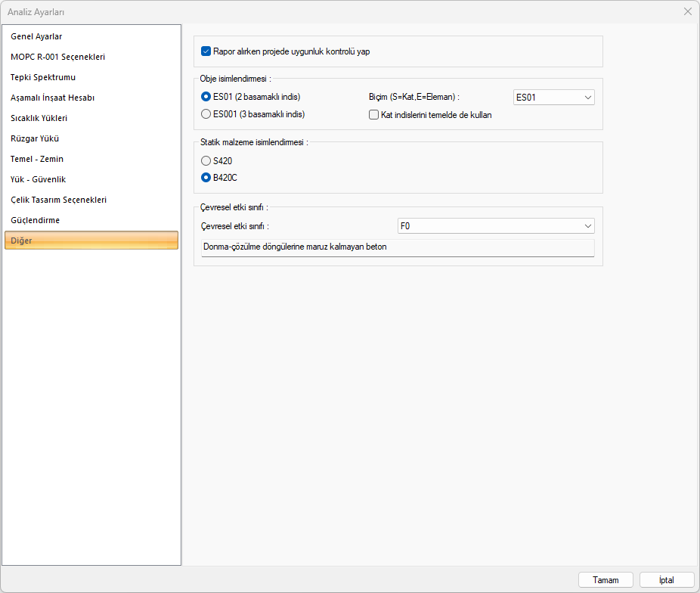Choose S420 static material naming
Screen dimensions: 700x593
click(206, 160)
